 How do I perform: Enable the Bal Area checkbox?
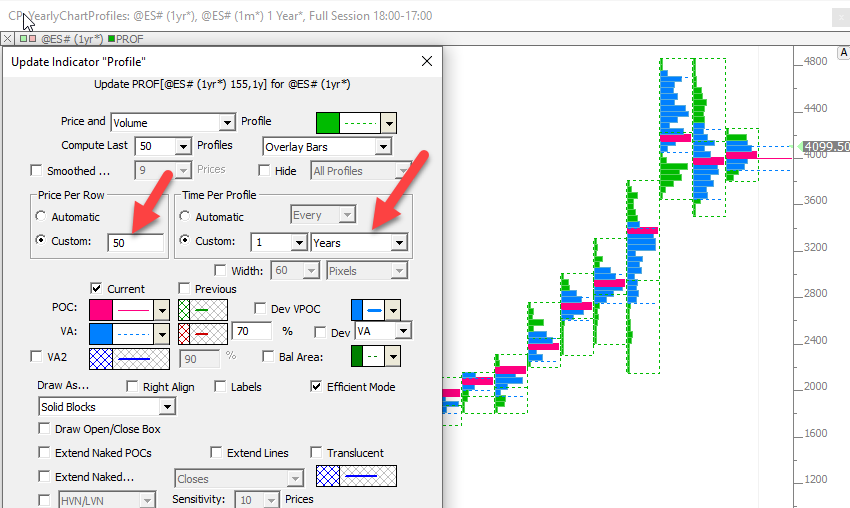268,356
